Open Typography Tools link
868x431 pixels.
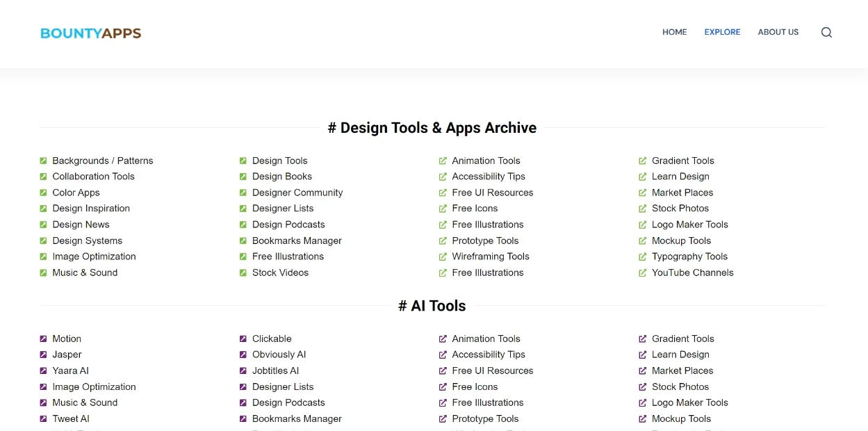pyautogui.click(x=689, y=257)
